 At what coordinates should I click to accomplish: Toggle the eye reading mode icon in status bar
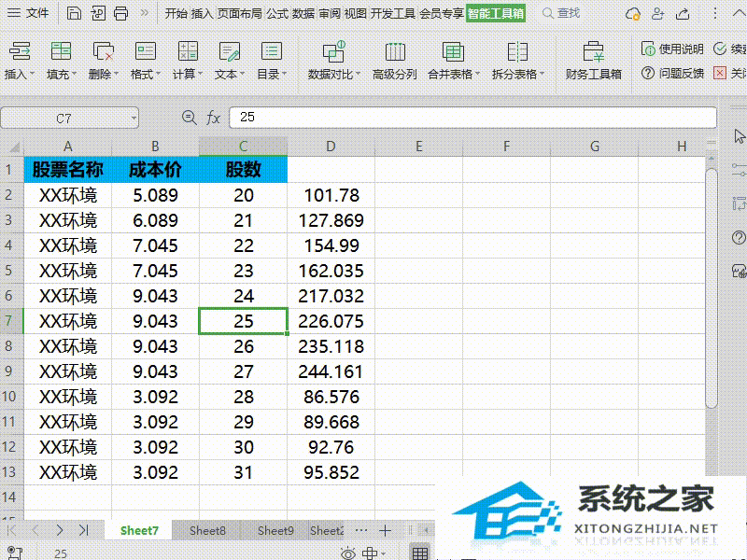(348, 553)
